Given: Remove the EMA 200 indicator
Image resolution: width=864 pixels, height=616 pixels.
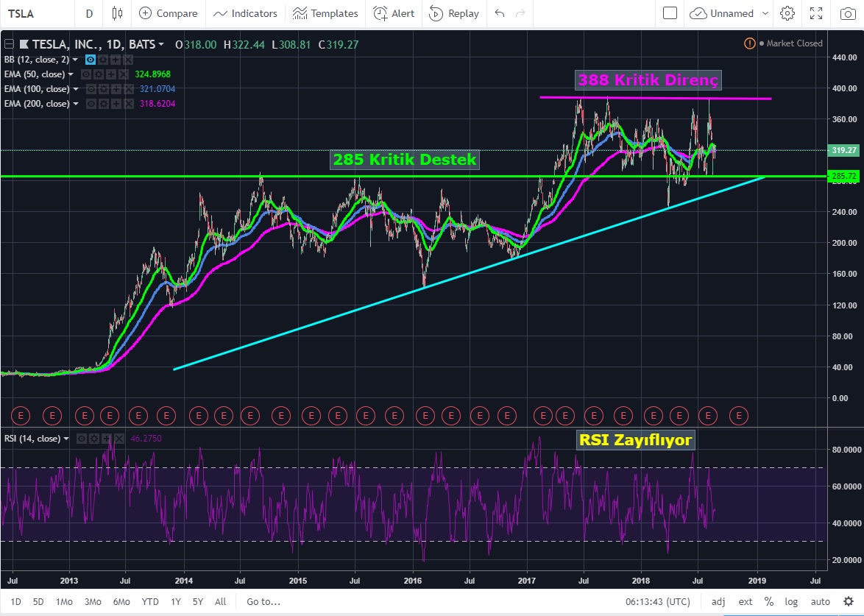Looking at the screenshot, I should tap(128, 104).
